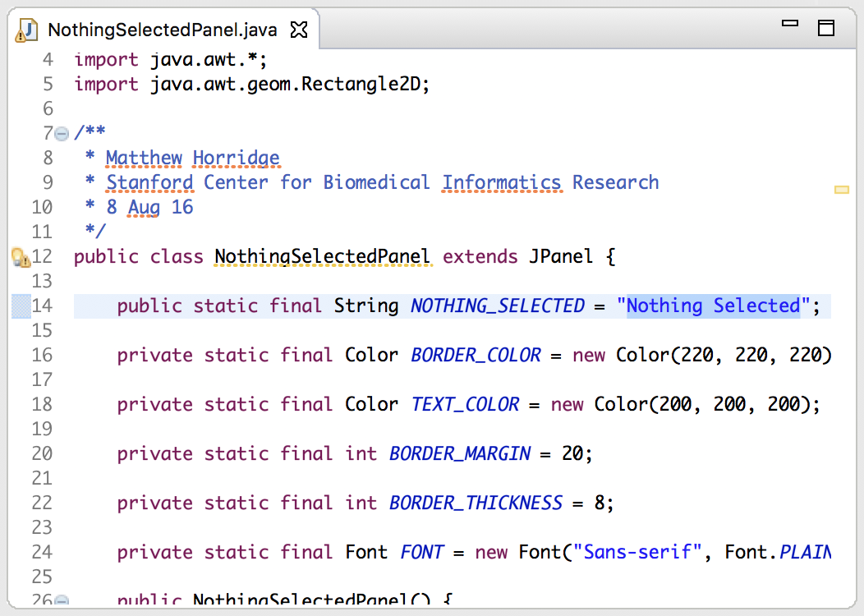The width and height of the screenshot is (864, 616).
Task: Click the BORDER_COLOR constant
Action: (476, 355)
